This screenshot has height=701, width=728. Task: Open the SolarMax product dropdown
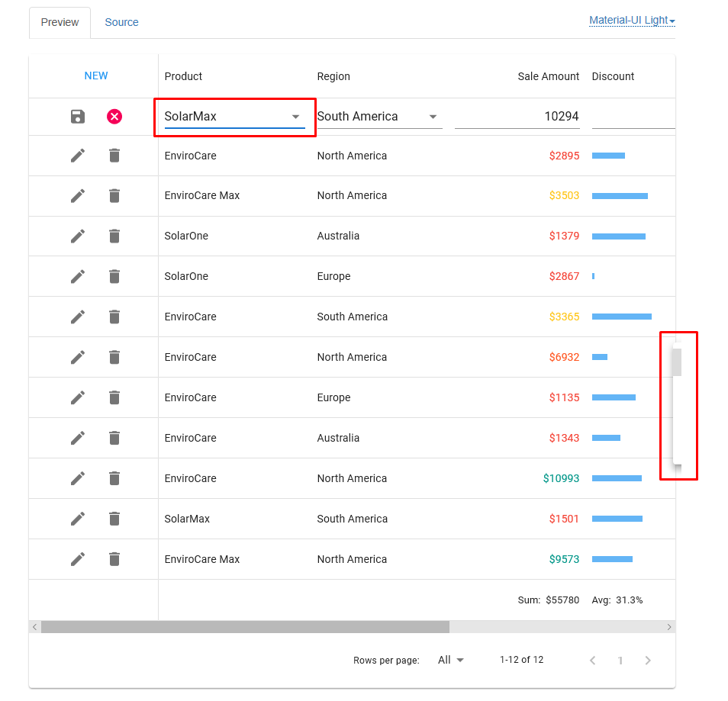click(296, 116)
